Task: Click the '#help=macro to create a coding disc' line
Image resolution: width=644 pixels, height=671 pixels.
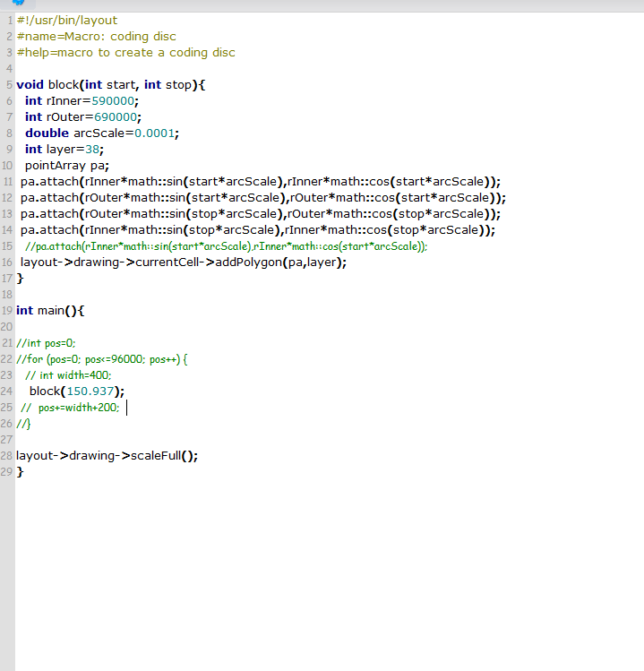Action: 125,53
